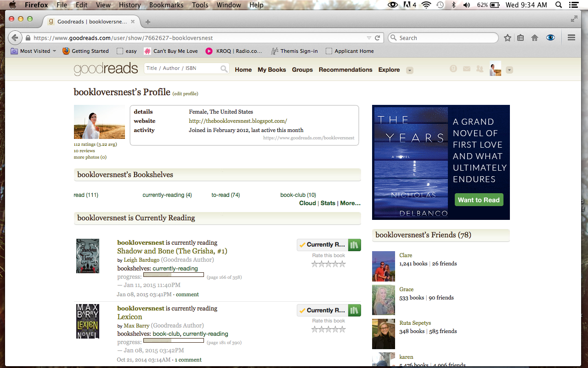This screenshot has width=588, height=368.
Task: Expand the profile account dropdown arrow
Action: 509,70
